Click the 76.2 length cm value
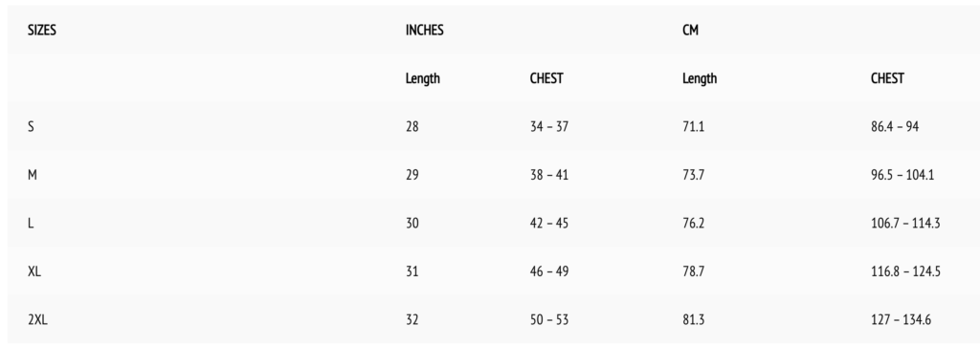The width and height of the screenshot is (980, 346). pos(693,223)
